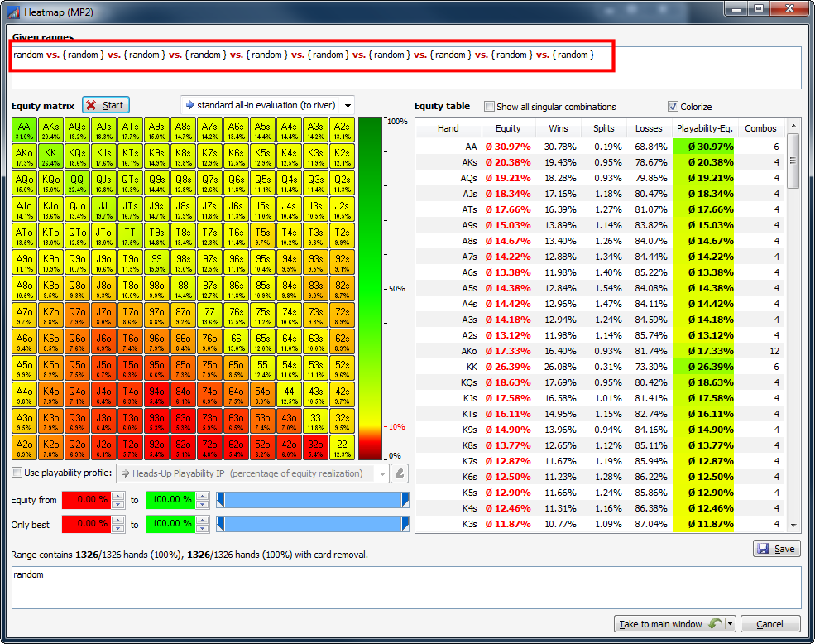
Task: Click the Equity from 0.00 % field
Action: click(x=88, y=500)
